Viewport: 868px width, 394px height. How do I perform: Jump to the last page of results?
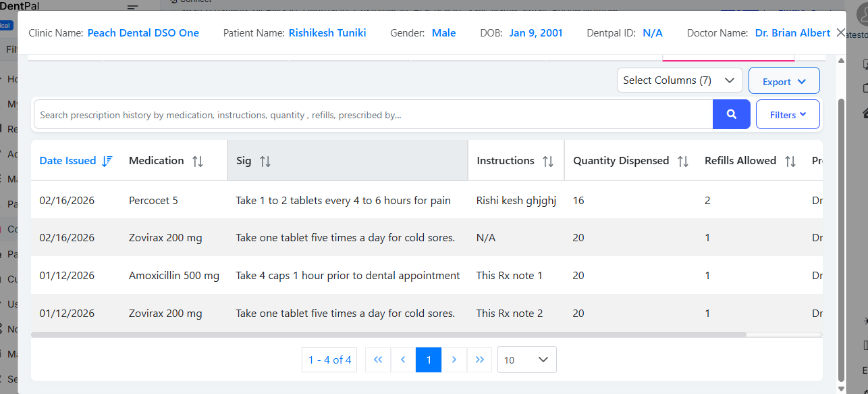point(479,360)
